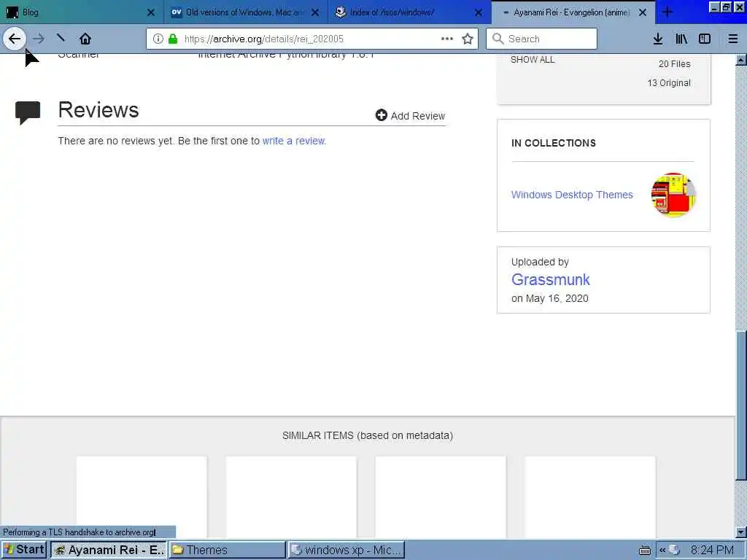Open the Firefox hamburger menu
The height and width of the screenshot is (560, 747).
[733, 39]
